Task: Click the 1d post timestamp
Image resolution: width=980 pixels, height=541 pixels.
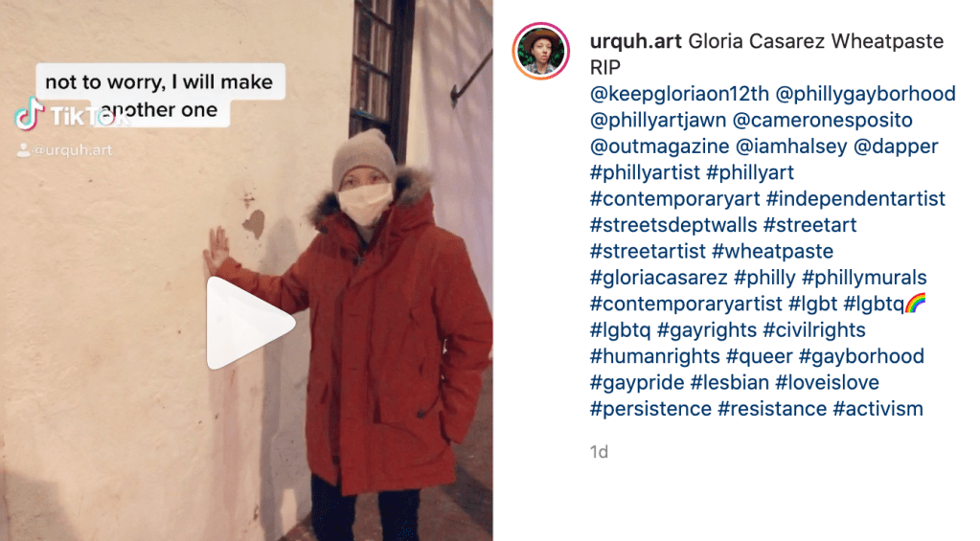Action: 599,452
